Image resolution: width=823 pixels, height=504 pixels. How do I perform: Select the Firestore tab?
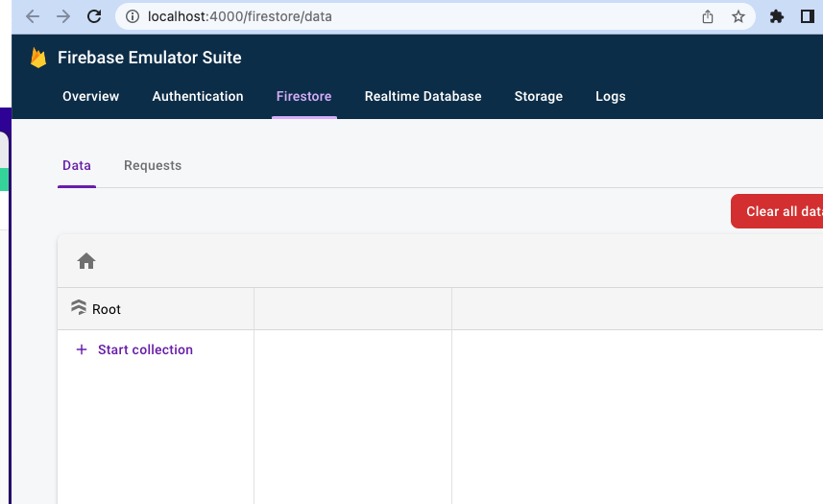(303, 97)
